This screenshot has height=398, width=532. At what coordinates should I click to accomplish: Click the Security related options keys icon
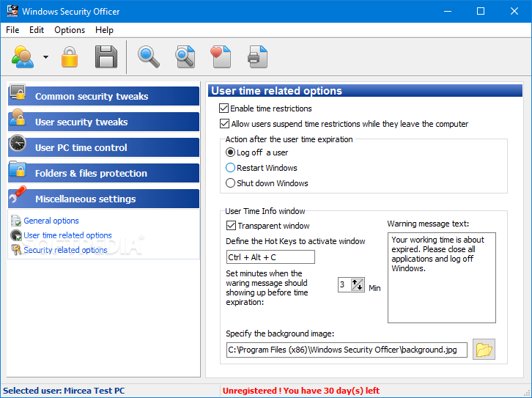(x=16, y=250)
